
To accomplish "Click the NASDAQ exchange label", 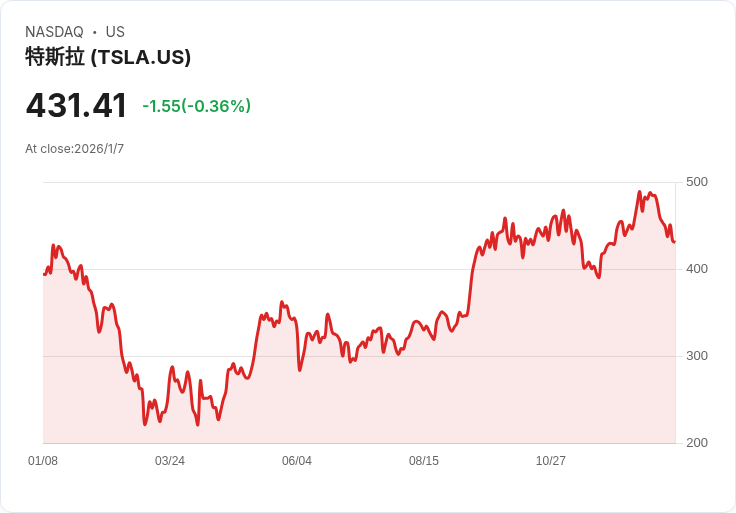I will point(54,32).
